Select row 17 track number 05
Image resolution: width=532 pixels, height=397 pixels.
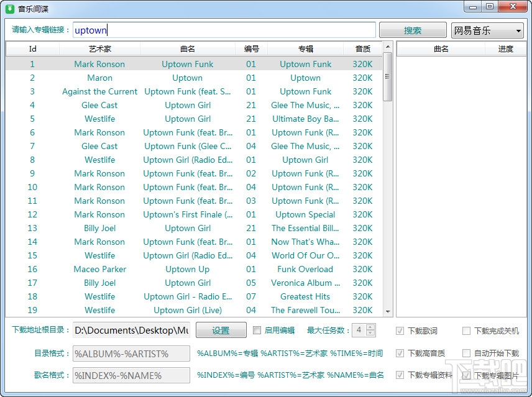251,283
